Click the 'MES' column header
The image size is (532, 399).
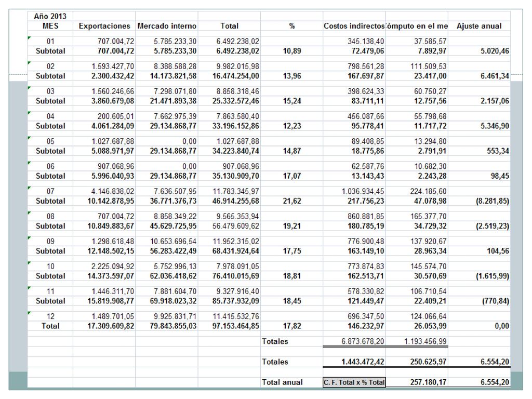(x=50, y=26)
